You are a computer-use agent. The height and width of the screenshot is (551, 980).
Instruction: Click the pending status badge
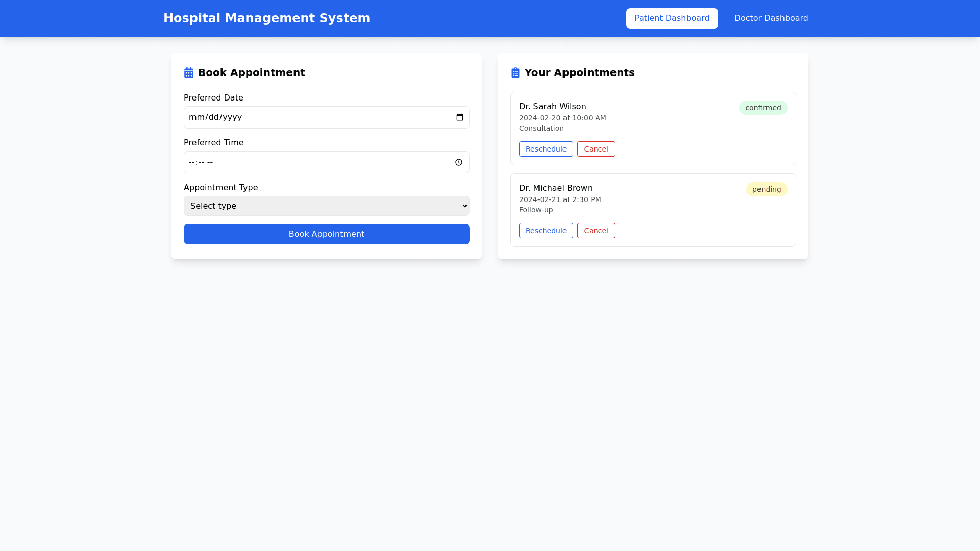[766, 189]
